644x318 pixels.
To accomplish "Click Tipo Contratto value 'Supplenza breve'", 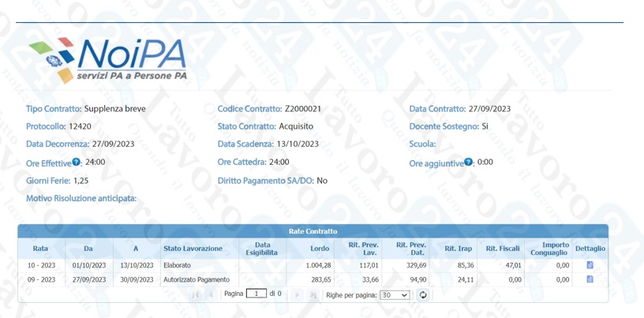I will click(x=115, y=109).
